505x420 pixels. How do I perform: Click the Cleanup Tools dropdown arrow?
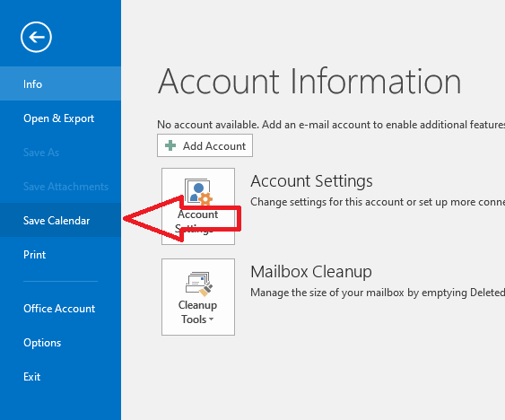[212, 319]
